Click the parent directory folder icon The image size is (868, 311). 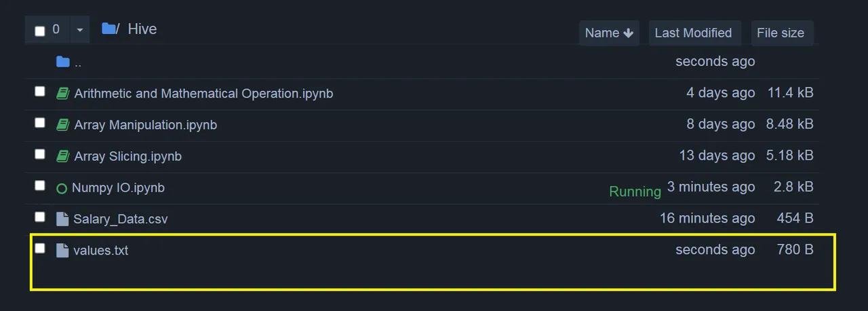tap(63, 62)
